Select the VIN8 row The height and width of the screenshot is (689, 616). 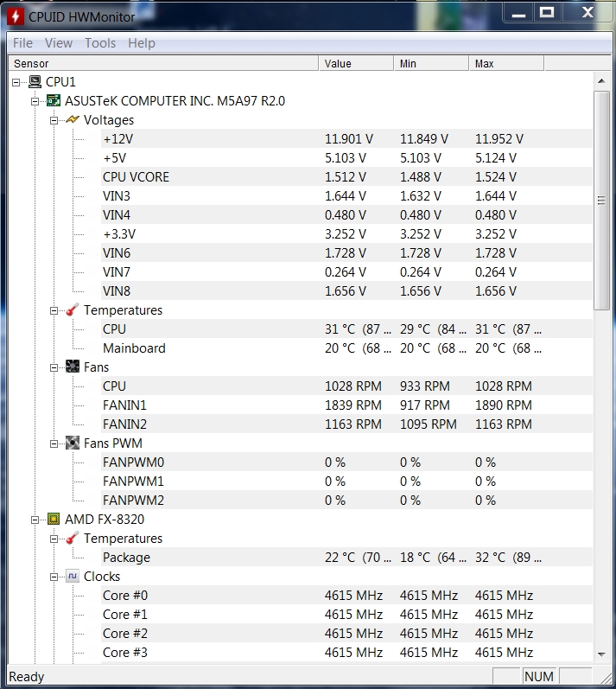pyautogui.click(x=346, y=290)
